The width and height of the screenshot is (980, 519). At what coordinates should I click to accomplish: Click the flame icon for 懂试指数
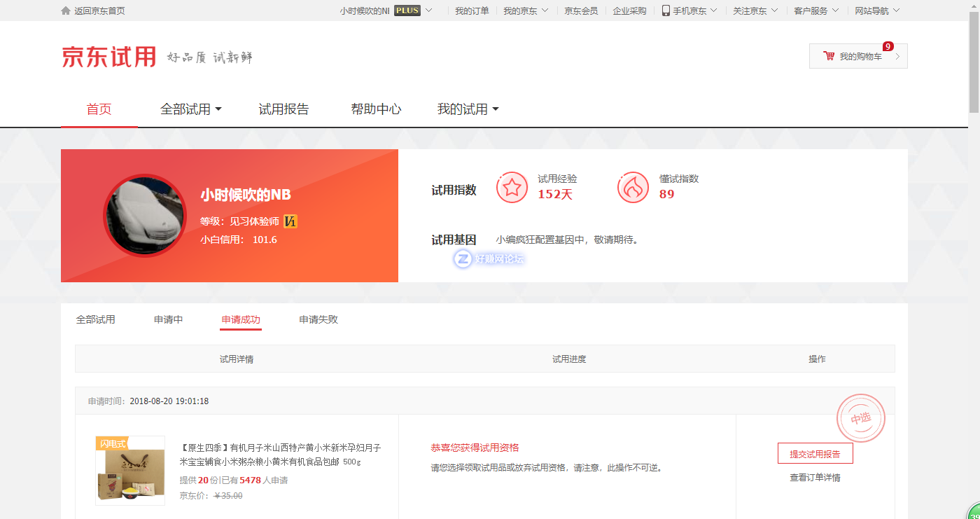(633, 187)
